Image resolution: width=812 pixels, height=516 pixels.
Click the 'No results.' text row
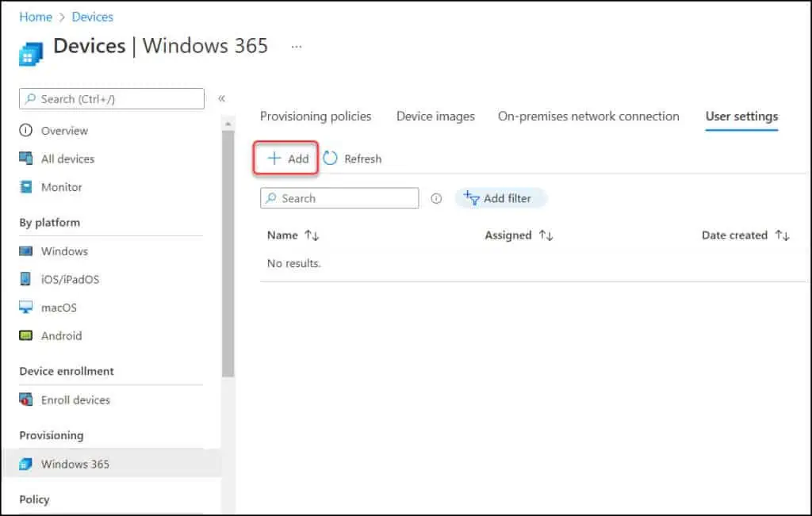tap(293, 263)
